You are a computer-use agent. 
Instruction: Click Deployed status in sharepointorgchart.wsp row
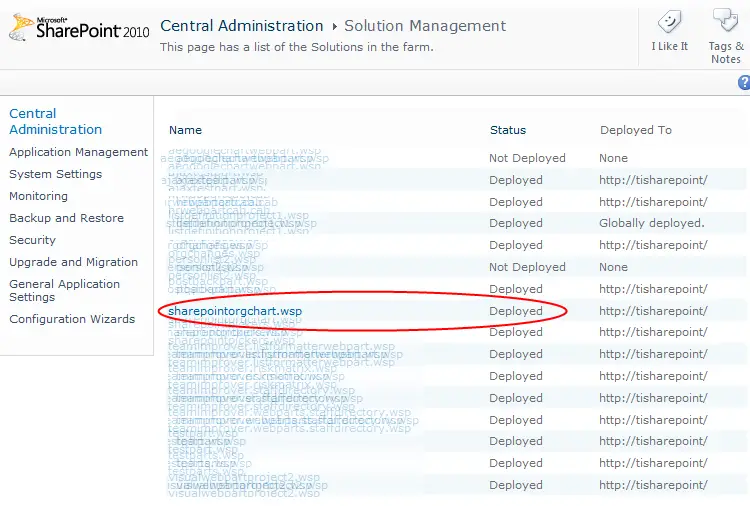coord(516,311)
